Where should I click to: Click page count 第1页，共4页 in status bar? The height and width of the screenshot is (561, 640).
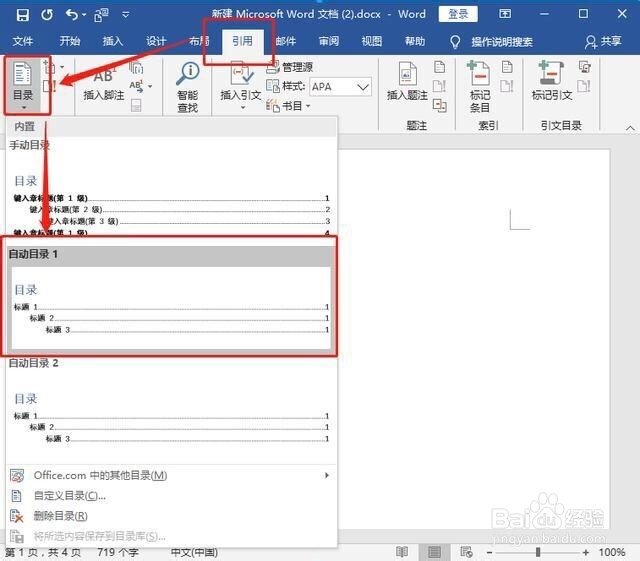43,553
